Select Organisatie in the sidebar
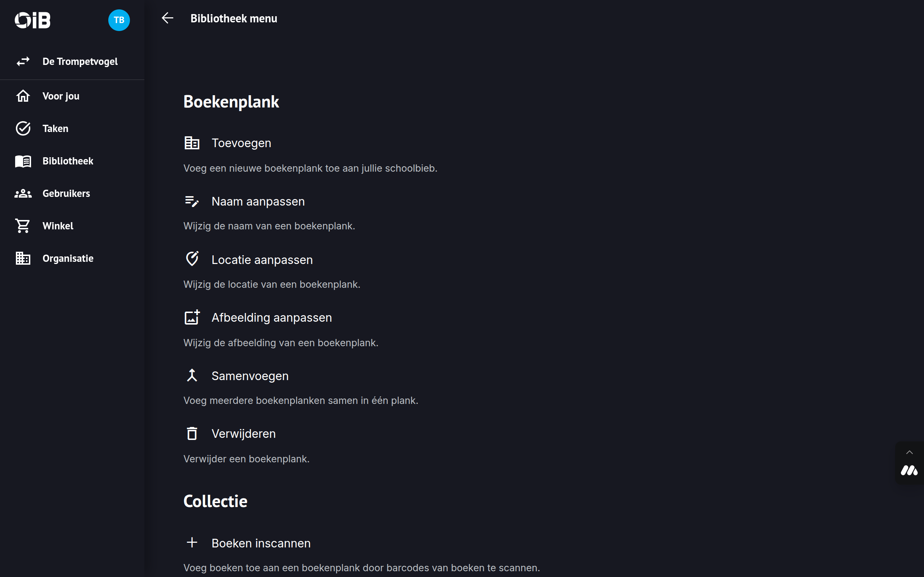Image resolution: width=924 pixels, height=577 pixels. click(x=67, y=258)
